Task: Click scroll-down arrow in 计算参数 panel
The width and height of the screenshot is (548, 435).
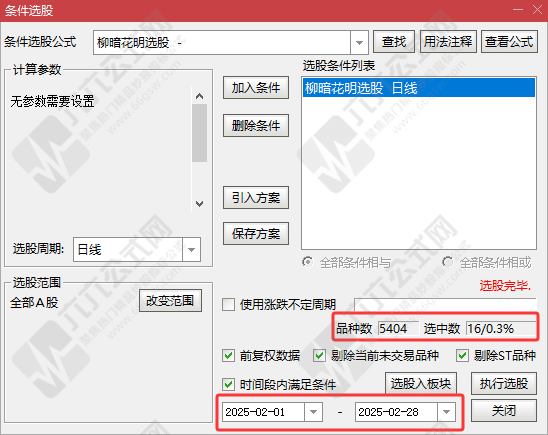Action: [200, 203]
